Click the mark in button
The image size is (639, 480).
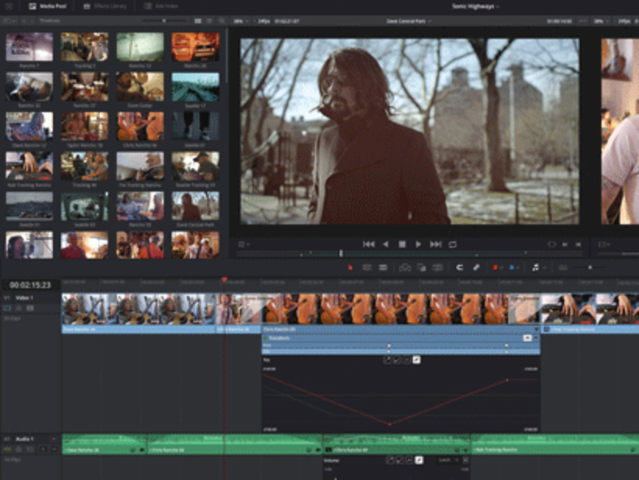tap(565, 244)
